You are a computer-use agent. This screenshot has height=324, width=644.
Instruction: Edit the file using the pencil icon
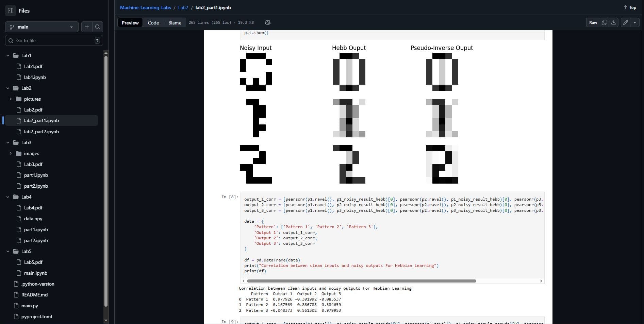(625, 22)
